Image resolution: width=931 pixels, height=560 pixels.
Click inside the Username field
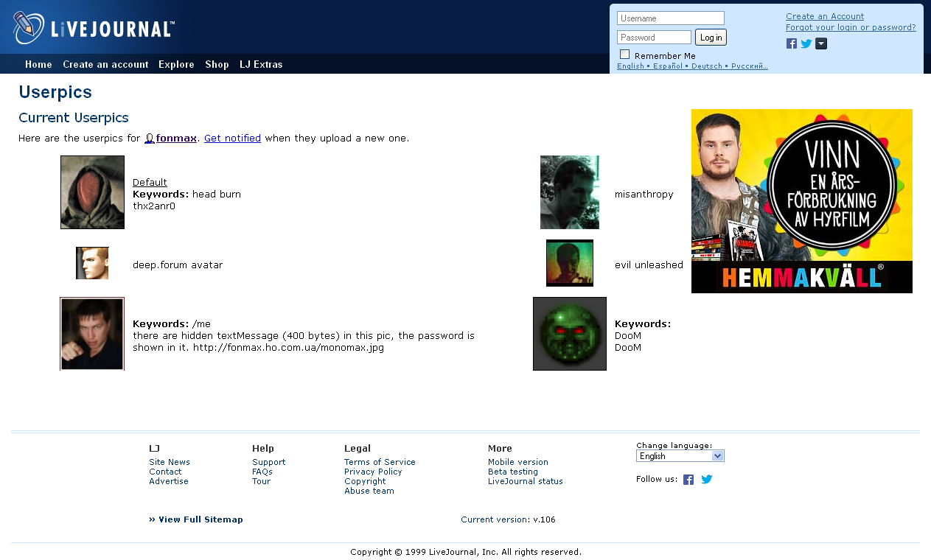tap(671, 18)
